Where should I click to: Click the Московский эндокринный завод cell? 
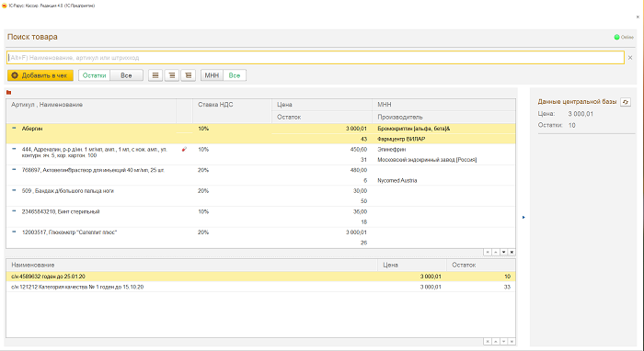(427, 160)
